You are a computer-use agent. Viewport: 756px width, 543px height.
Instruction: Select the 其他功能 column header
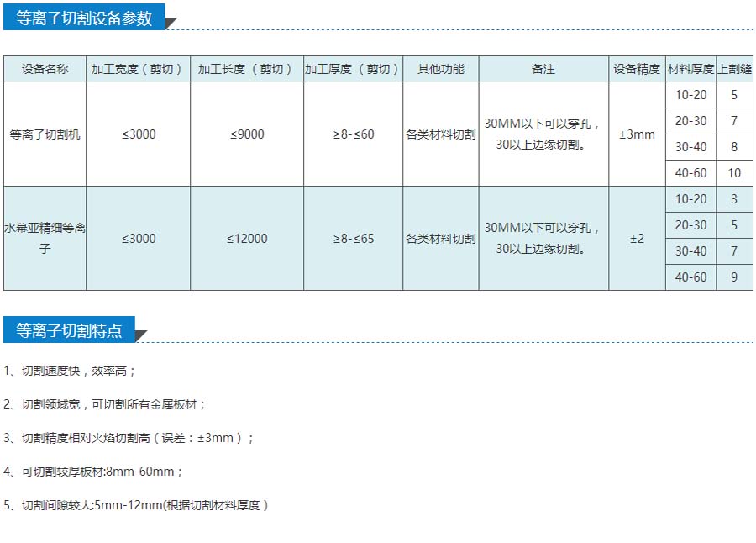pyautogui.click(x=440, y=69)
